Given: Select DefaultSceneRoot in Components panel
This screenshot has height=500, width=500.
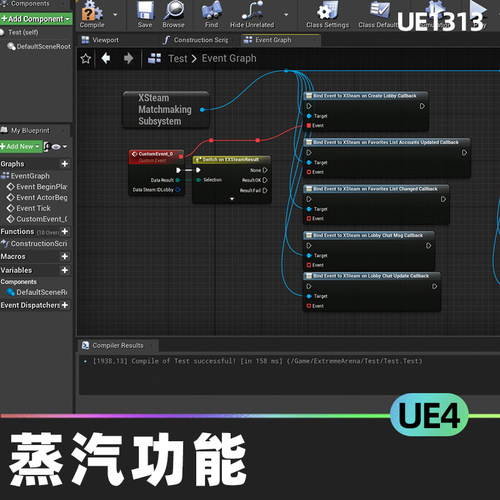Looking at the screenshot, I should (39, 46).
